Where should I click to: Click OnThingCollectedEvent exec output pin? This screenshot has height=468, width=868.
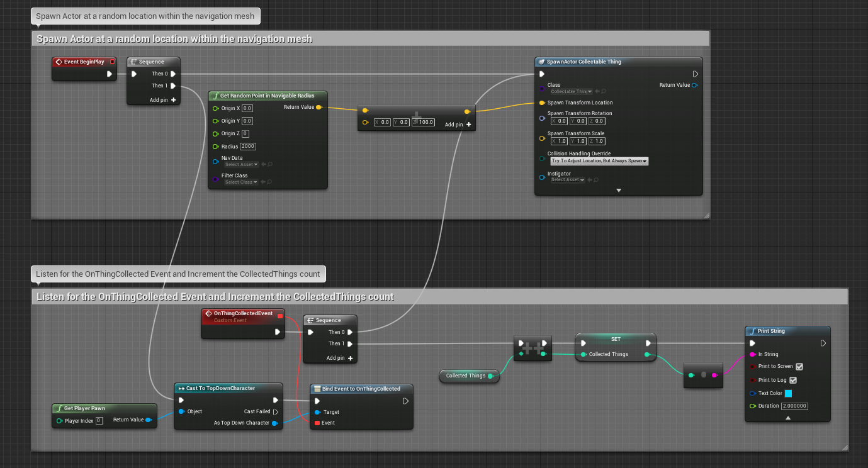[x=278, y=331]
